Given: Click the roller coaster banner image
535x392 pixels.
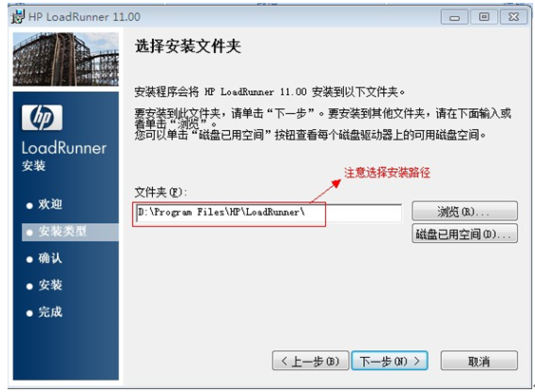Looking at the screenshot, I should pyautogui.click(x=66, y=59).
